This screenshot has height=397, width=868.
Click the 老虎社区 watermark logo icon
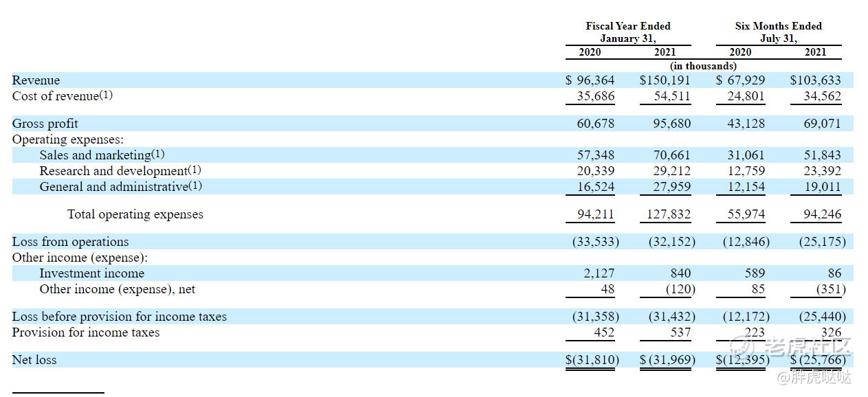click(x=742, y=347)
